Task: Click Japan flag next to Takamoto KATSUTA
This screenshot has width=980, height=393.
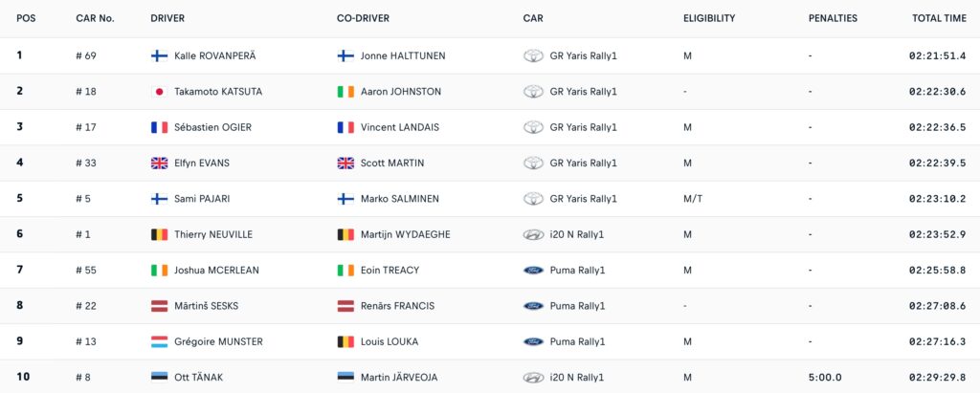Action: (x=160, y=91)
